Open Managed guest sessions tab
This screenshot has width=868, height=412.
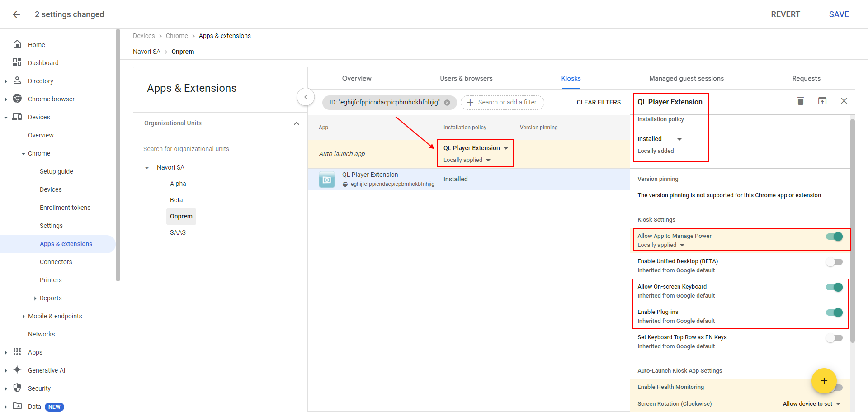(x=686, y=78)
